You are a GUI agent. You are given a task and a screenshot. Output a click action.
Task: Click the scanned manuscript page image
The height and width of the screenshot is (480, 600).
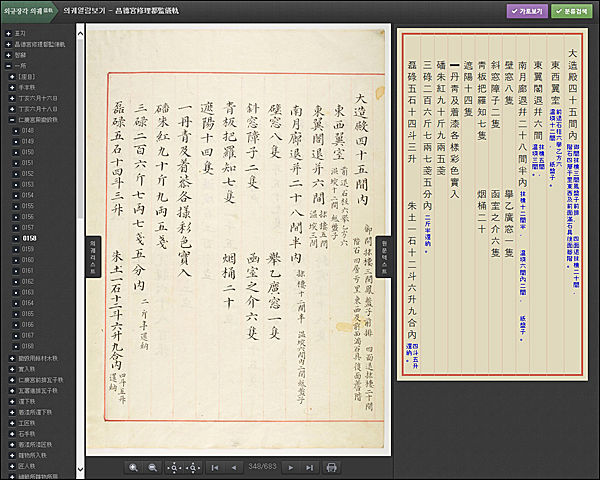click(x=238, y=240)
